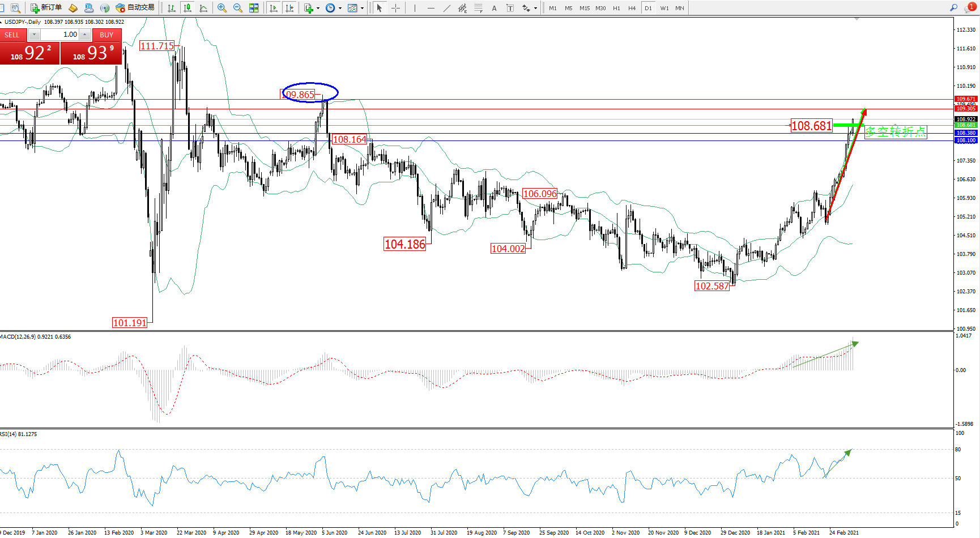Open the periodicity clock dropdown
The height and width of the screenshot is (538, 980).
click(x=340, y=8)
